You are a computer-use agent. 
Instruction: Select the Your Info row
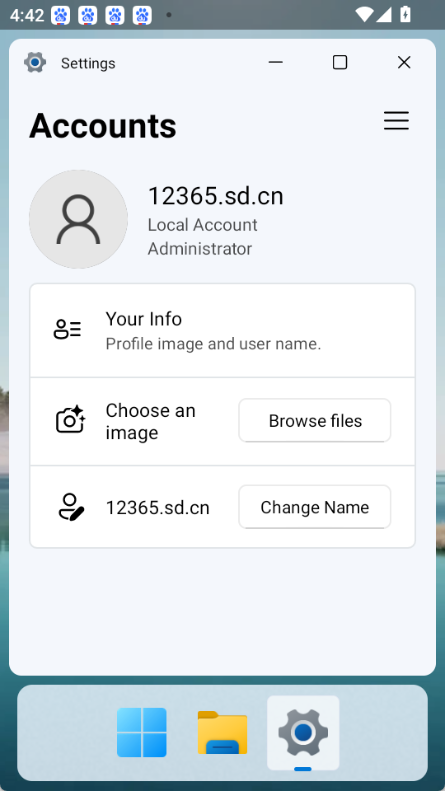[x=222, y=330]
